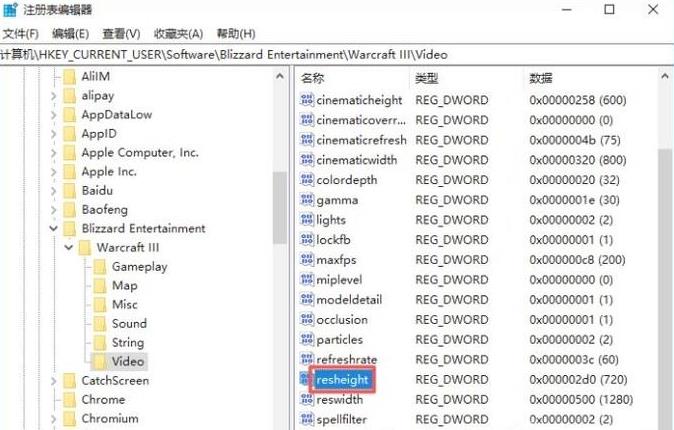
Task: Click the DWORD icon beside cinematicheight
Action: pos(307,100)
